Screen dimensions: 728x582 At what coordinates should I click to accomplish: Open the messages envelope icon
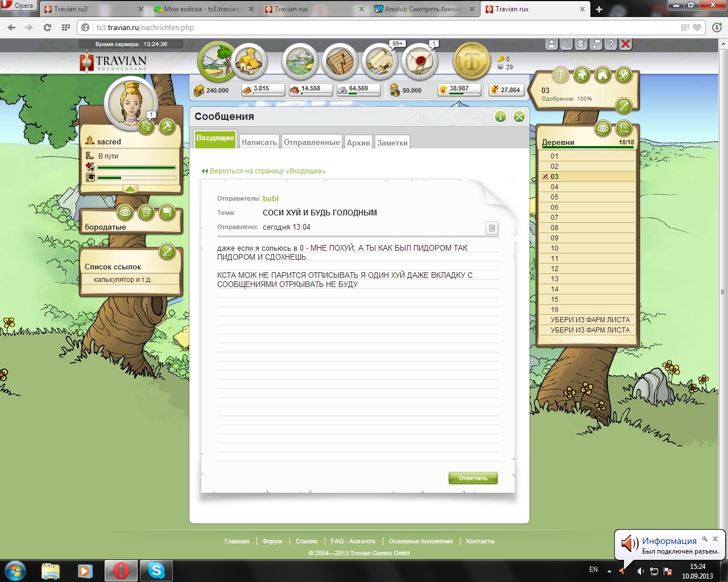(420, 61)
